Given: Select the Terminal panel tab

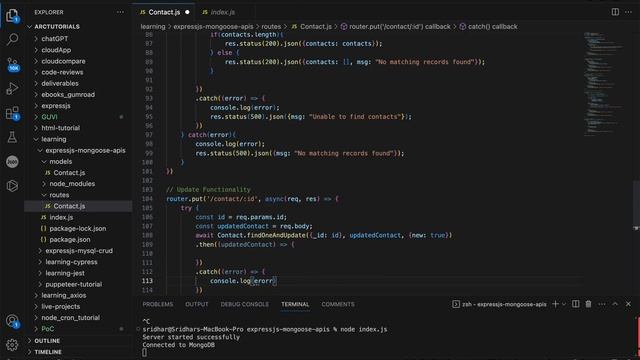Looking at the screenshot, I should 295,304.
